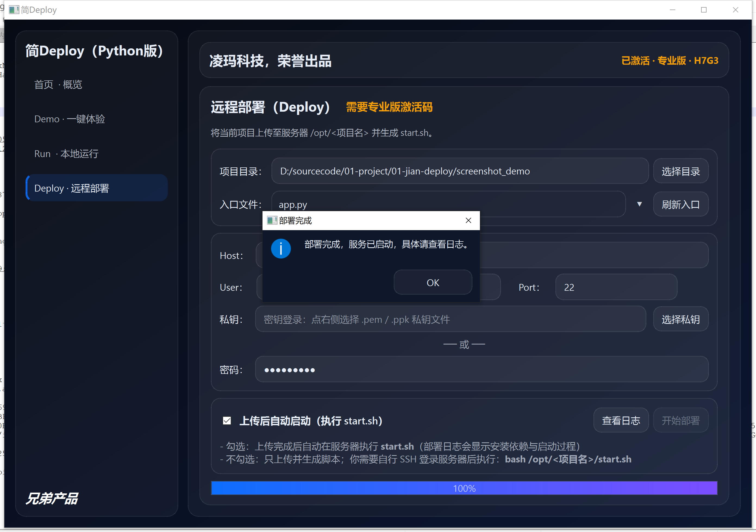
Task: Uncheck 上传后自动启动 (执行 start.sh)
Action: [x=227, y=420]
